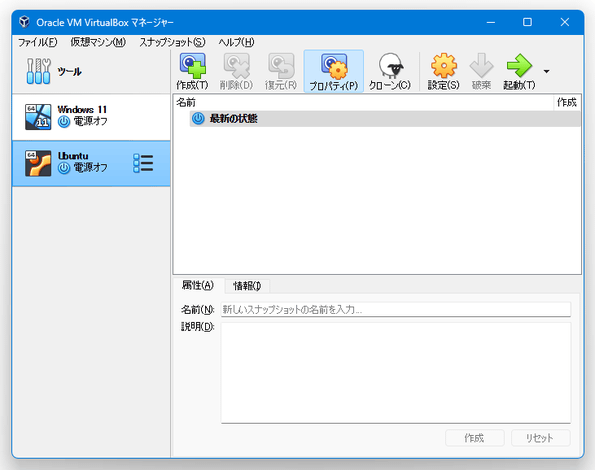Focus the 名前(N) snapshot name field

(396, 310)
